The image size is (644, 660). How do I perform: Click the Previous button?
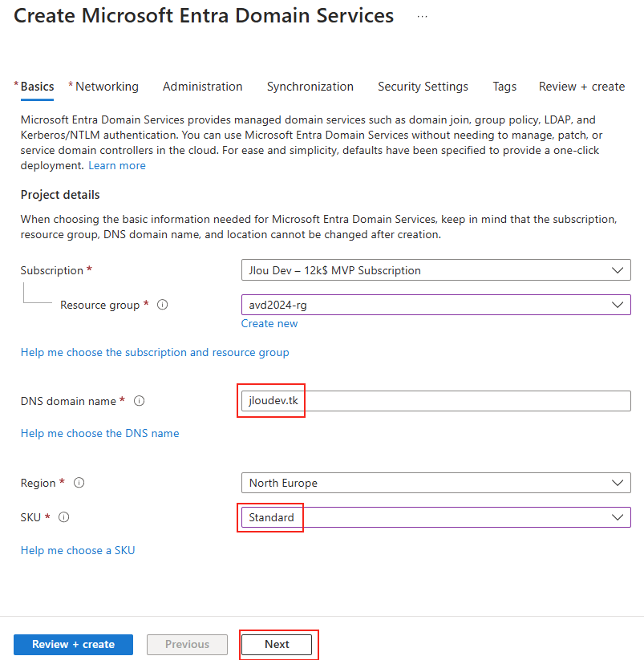pyautogui.click(x=187, y=645)
